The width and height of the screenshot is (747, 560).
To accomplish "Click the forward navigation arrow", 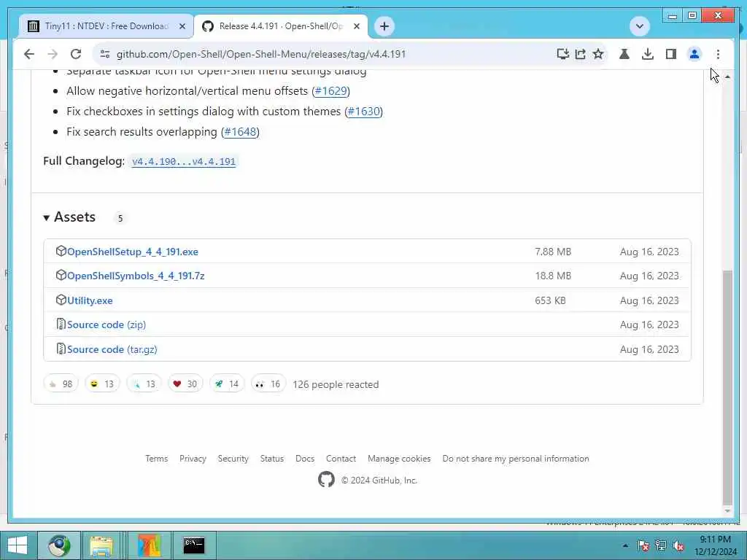I will pos(53,54).
